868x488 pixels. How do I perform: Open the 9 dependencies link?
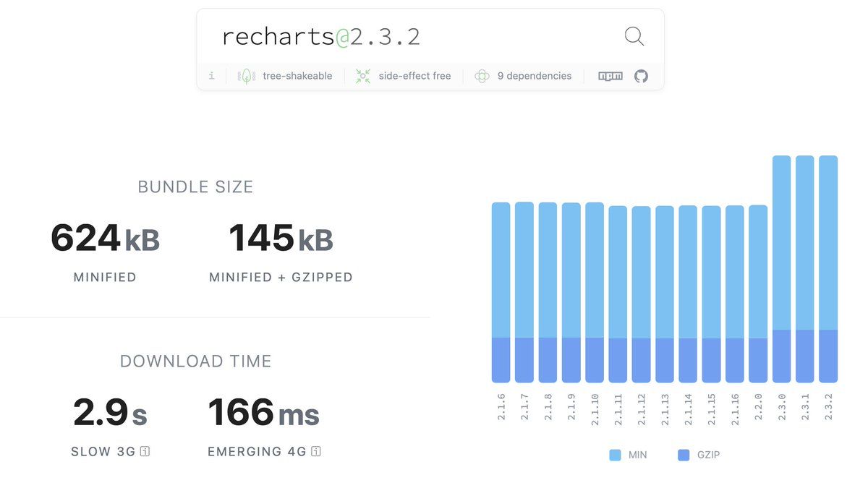534,76
